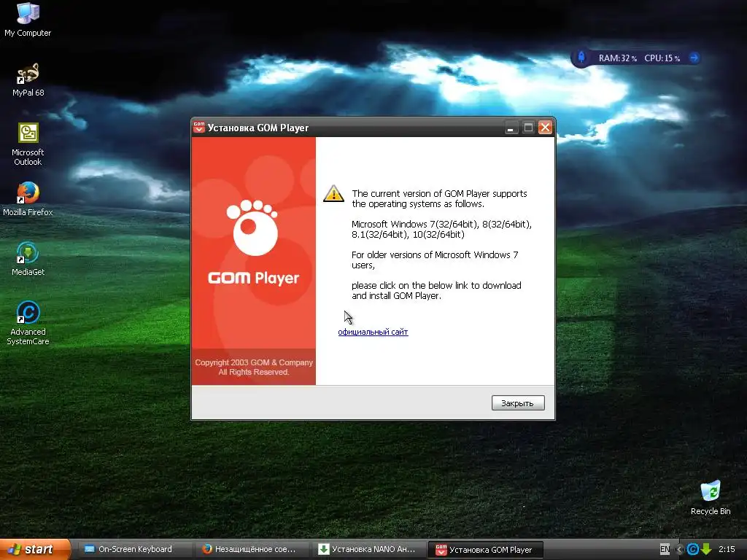This screenshot has width=747, height=560.
Task: Click the CPU:15 % indicator
Action: (x=662, y=58)
